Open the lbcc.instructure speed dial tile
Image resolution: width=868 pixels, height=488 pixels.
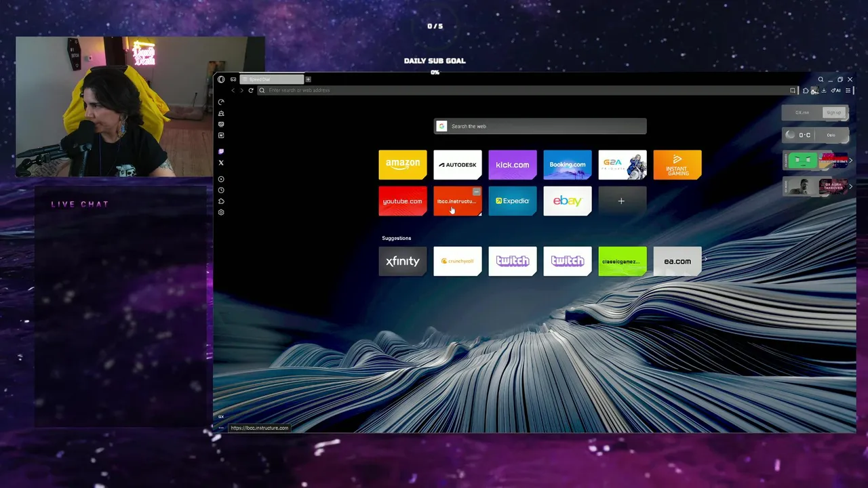point(458,201)
